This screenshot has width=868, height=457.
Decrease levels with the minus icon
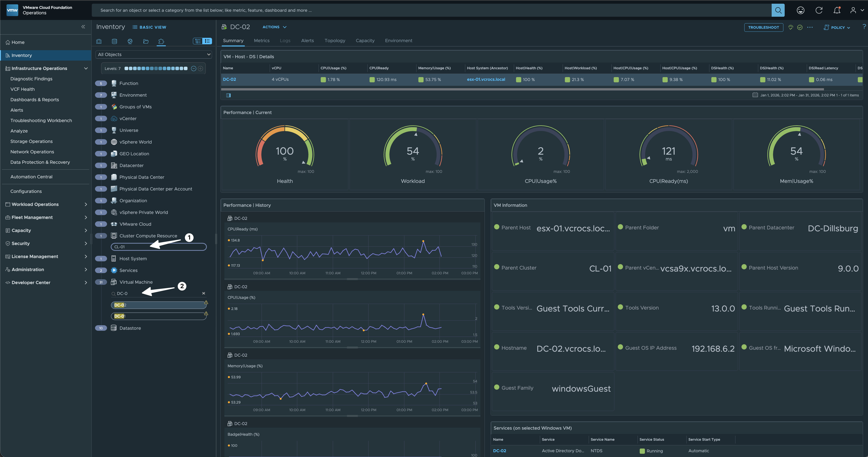tap(194, 68)
